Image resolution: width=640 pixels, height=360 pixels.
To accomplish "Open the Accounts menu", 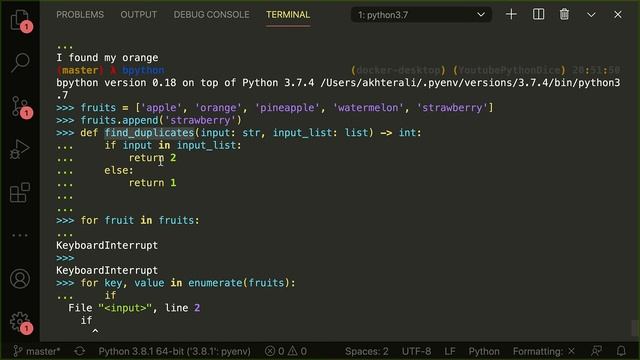I will 20,279.
